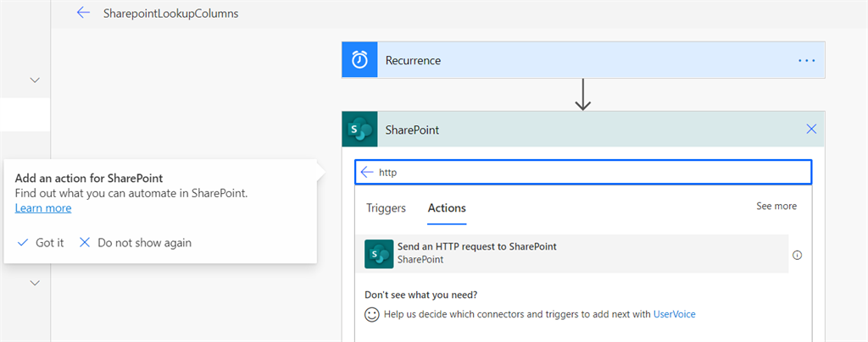Dismiss the tip with Got it

(41, 243)
